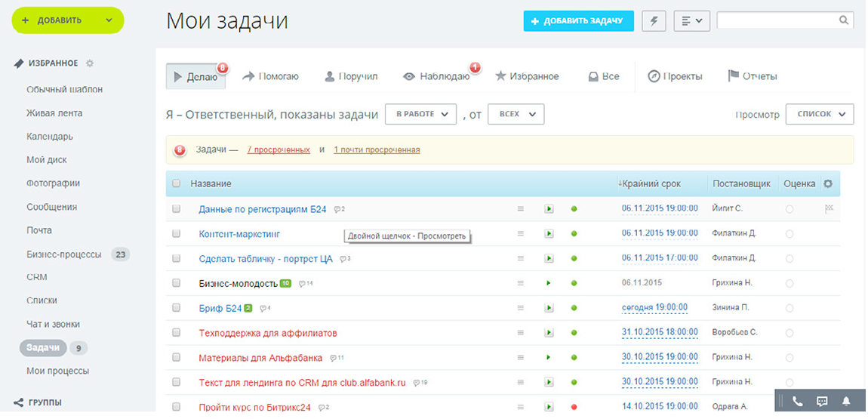
Task: Open the СПИСОК view dropdown
Action: pyautogui.click(x=820, y=114)
